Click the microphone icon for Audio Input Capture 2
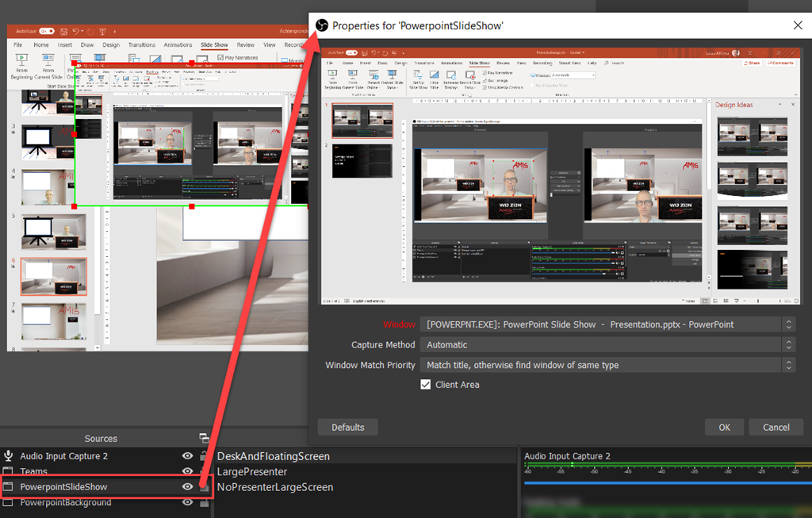The width and height of the screenshot is (812, 518). tap(9, 456)
